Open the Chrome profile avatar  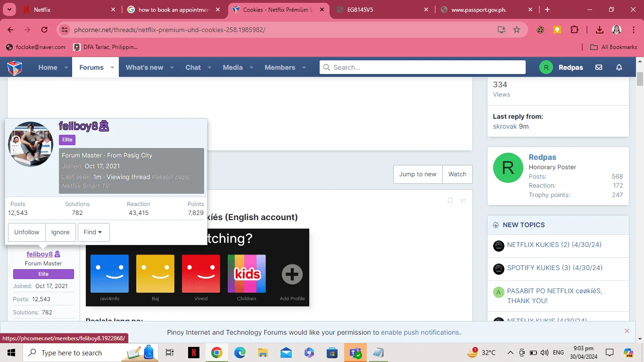tap(617, 30)
